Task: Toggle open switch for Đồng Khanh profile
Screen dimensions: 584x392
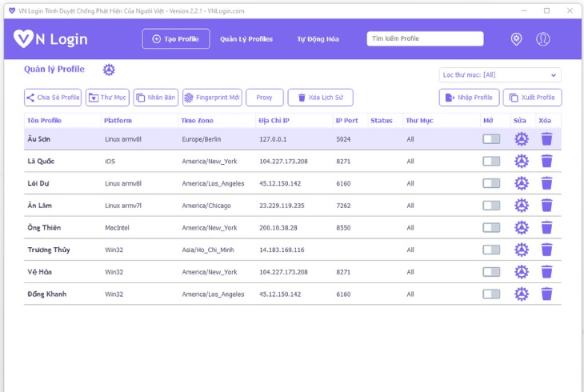Action: [491, 294]
